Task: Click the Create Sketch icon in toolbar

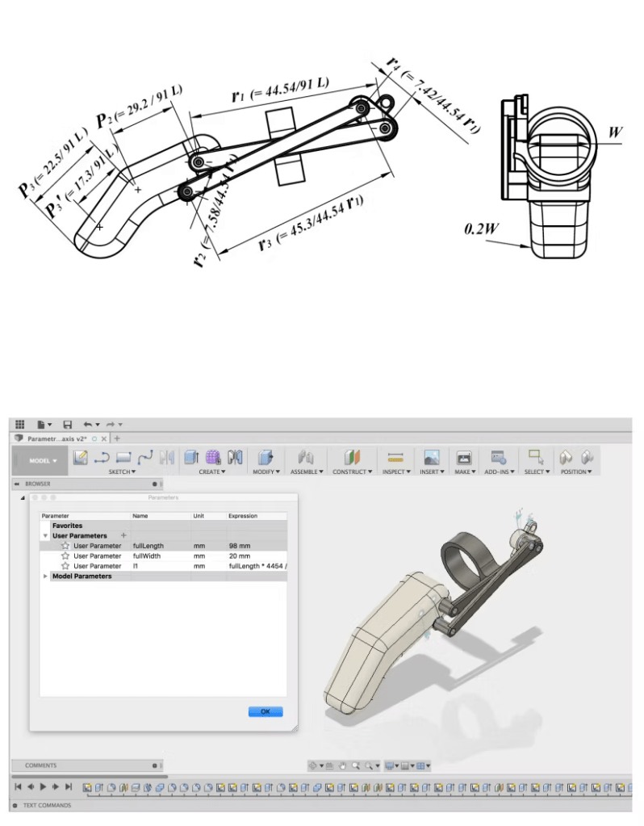Action: click(80, 457)
